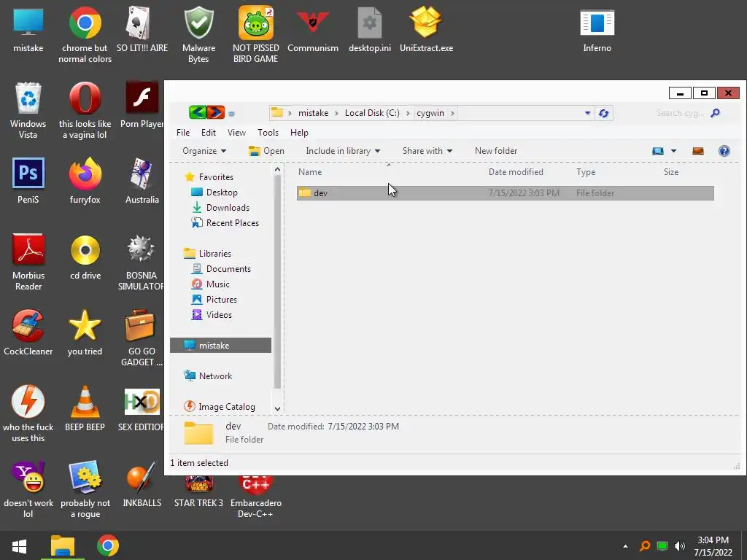747x560 pixels.
Task: Select the UniExtract.exe desktop icon
Action: click(426, 29)
